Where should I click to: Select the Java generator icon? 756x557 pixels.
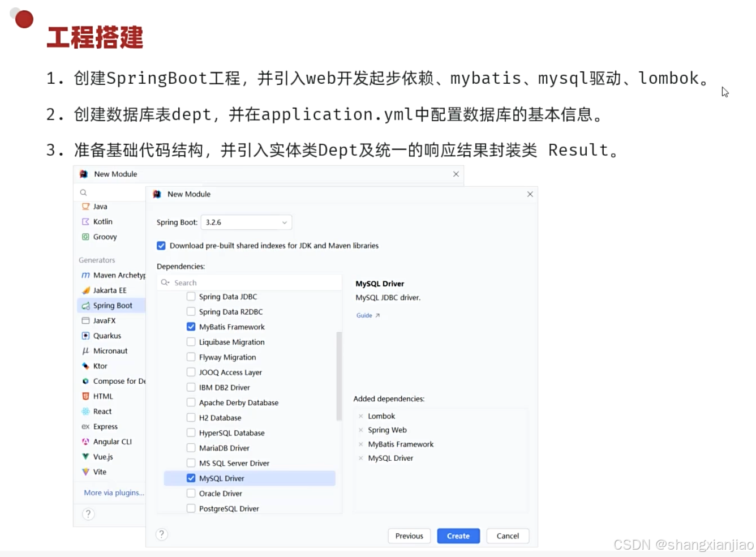point(85,207)
